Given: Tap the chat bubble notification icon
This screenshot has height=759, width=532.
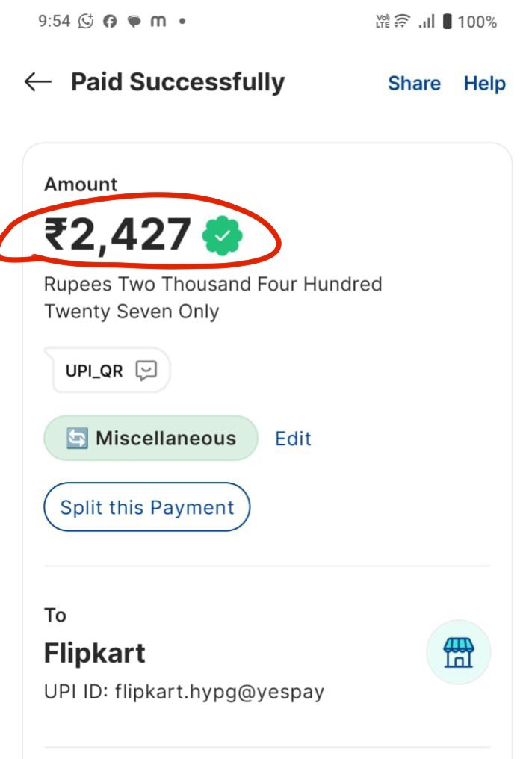Looking at the screenshot, I should pyautogui.click(x=134, y=22).
